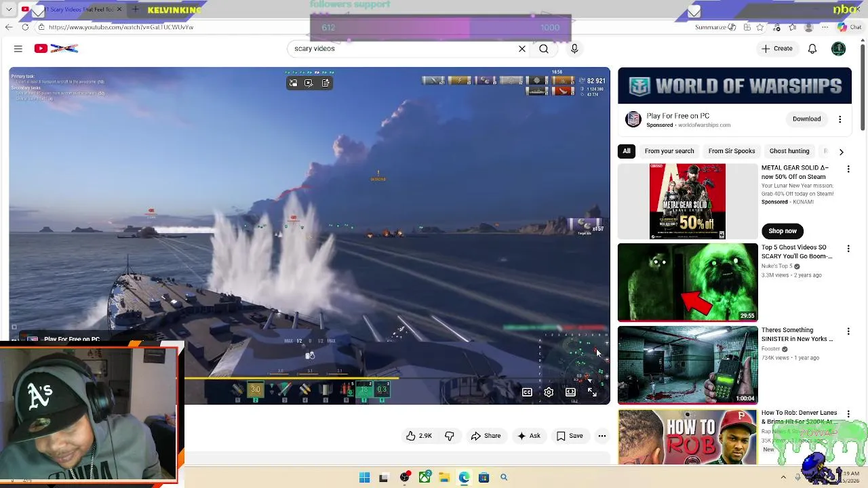
Task: Enter fullscreen on the video player
Action: (x=592, y=392)
